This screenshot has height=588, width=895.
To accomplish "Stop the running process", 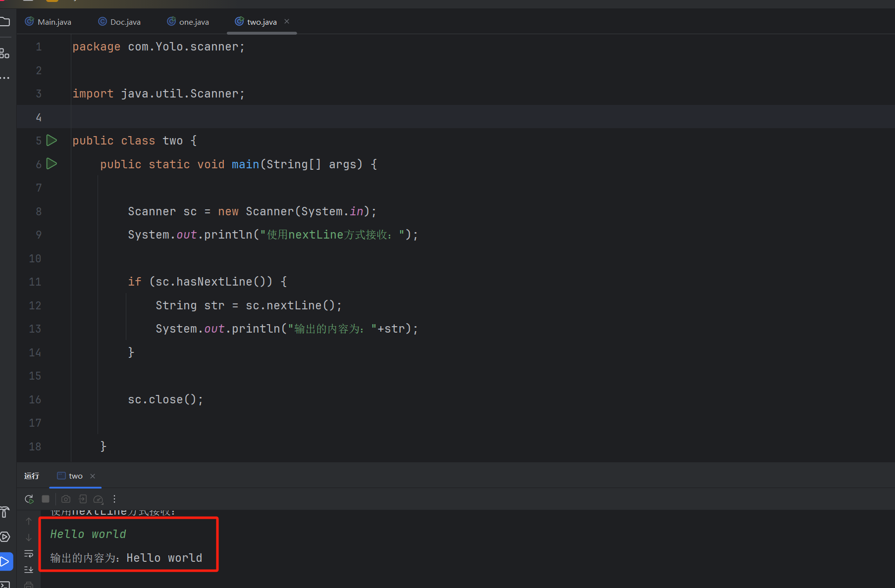I will click(46, 499).
